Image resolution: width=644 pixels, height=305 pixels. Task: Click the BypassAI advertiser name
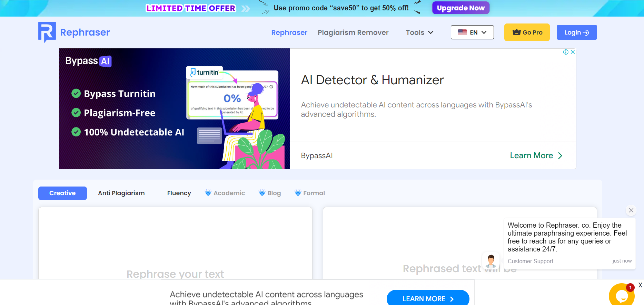[x=317, y=156]
